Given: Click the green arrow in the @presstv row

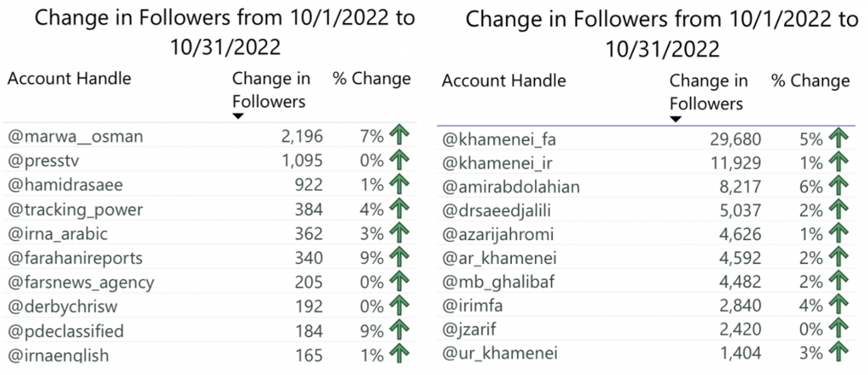Looking at the screenshot, I should [399, 160].
